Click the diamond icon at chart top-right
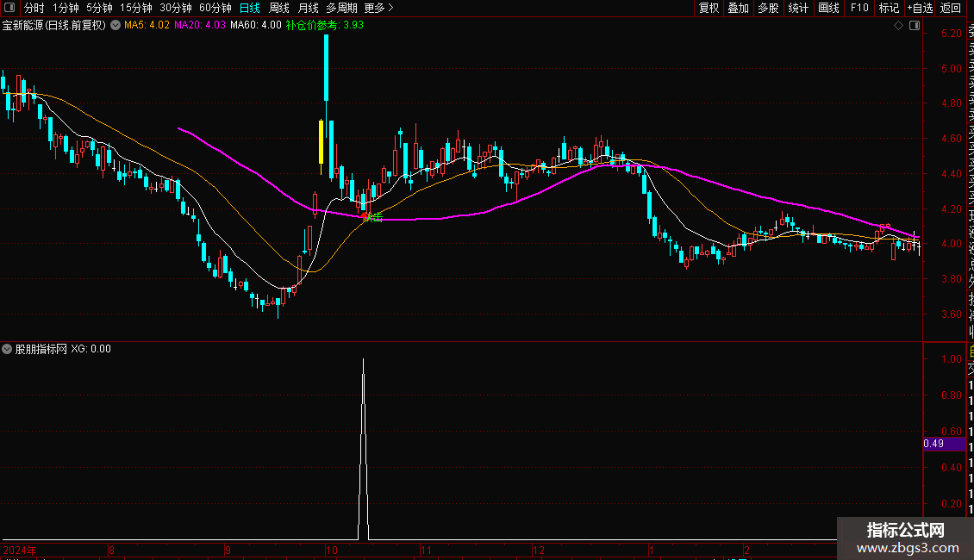Viewport: 974px width, 560px height. pos(898,26)
